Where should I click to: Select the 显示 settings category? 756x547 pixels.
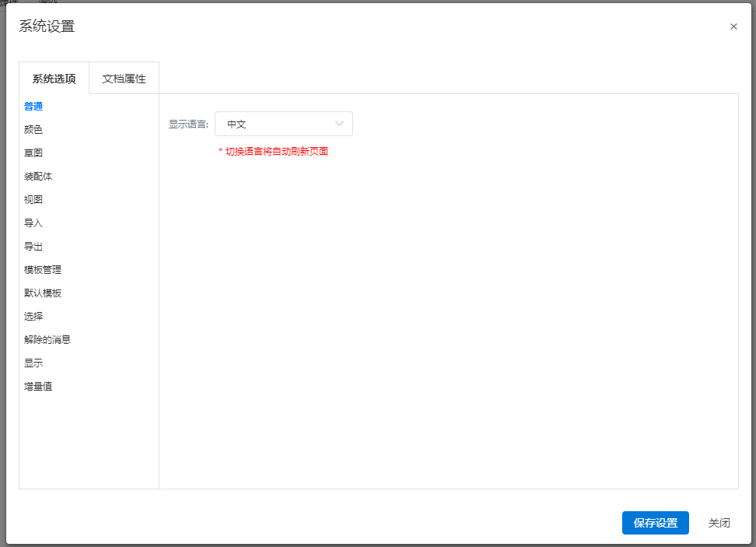tap(33, 363)
